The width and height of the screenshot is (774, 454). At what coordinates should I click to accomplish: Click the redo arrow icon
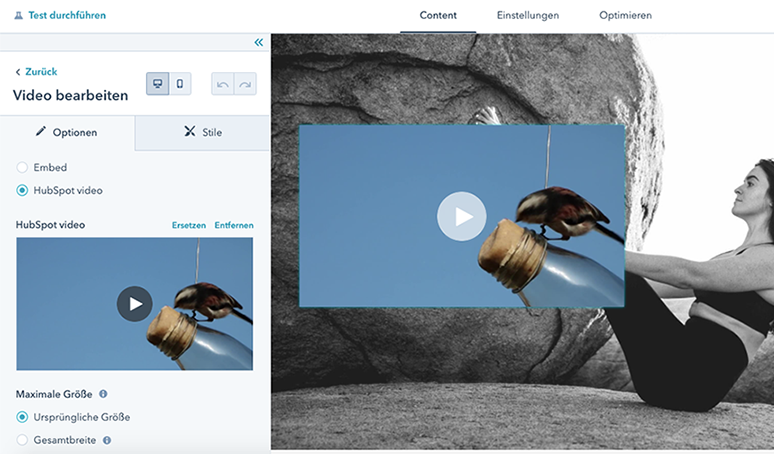coord(245,84)
